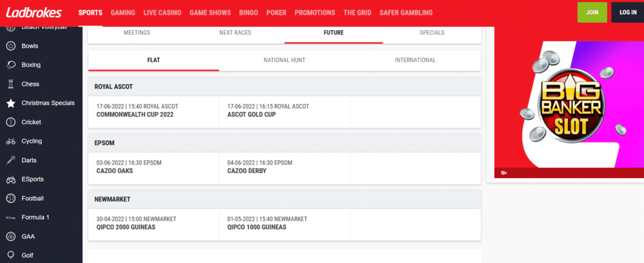The width and height of the screenshot is (644, 263).
Task: Select the Darts icon
Action: coord(11,160)
